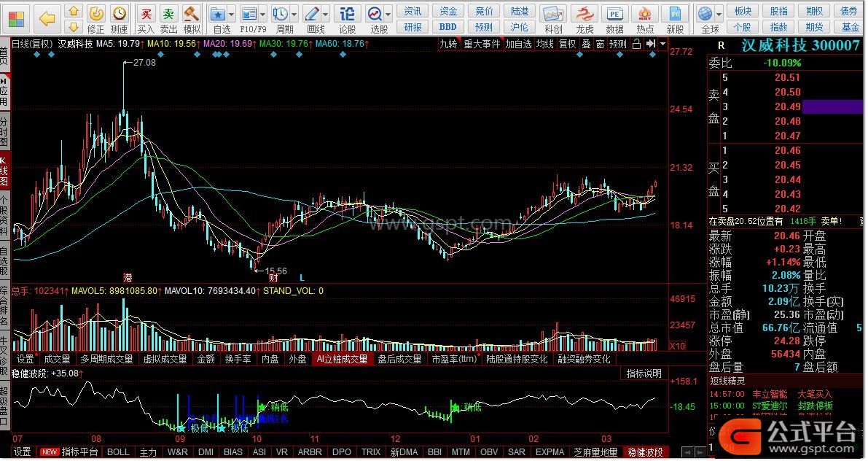Select the BOLL indicator tab
868x461 pixels.
pyautogui.click(x=118, y=452)
